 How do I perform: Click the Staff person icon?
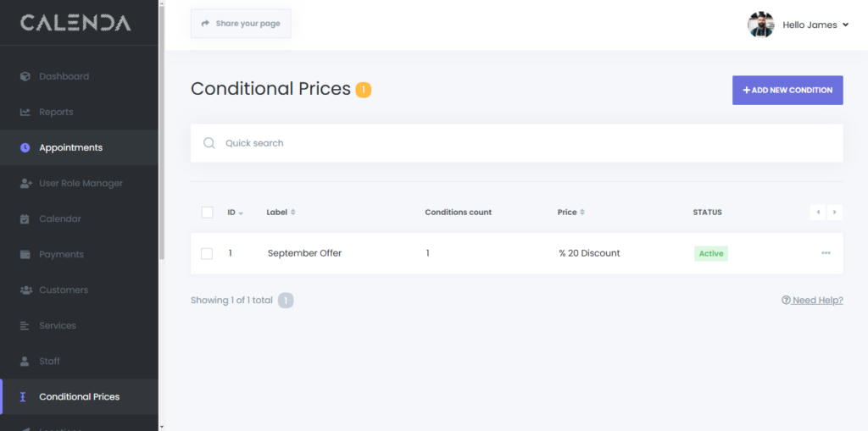point(25,361)
